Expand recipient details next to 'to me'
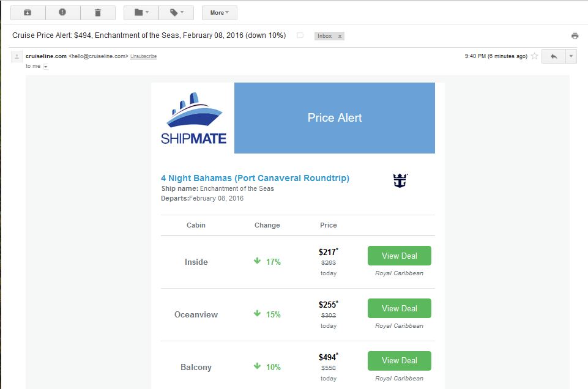This screenshot has width=588, height=389. pos(46,67)
